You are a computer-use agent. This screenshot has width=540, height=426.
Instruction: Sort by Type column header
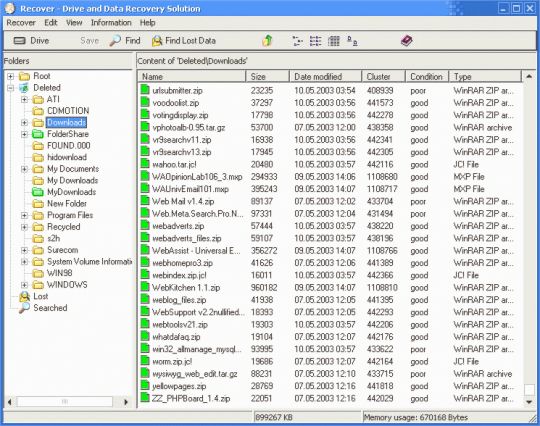tap(485, 76)
